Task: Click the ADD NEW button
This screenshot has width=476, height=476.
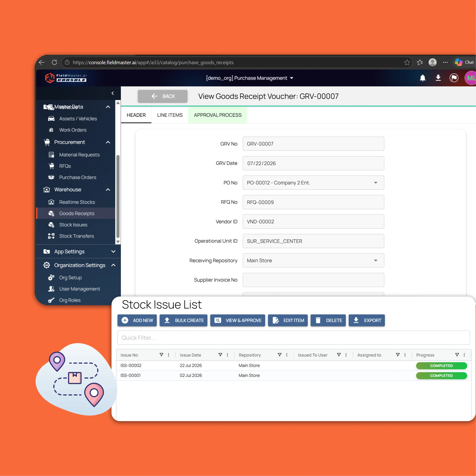Action: pyautogui.click(x=137, y=320)
